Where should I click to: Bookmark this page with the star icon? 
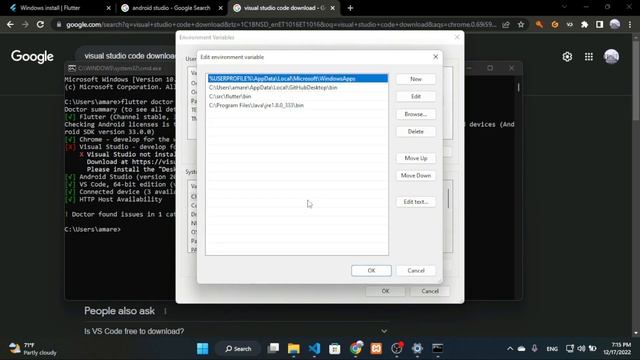click(x=521, y=24)
